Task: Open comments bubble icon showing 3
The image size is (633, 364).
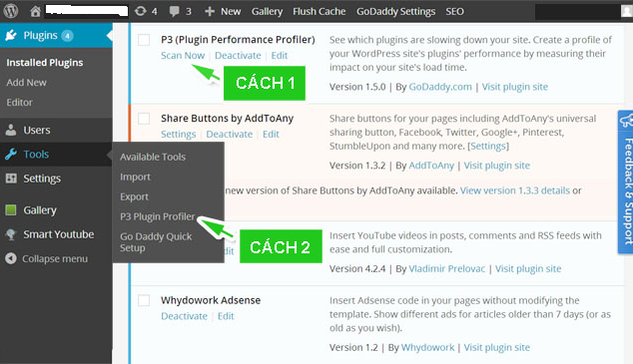Action: (175, 11)
